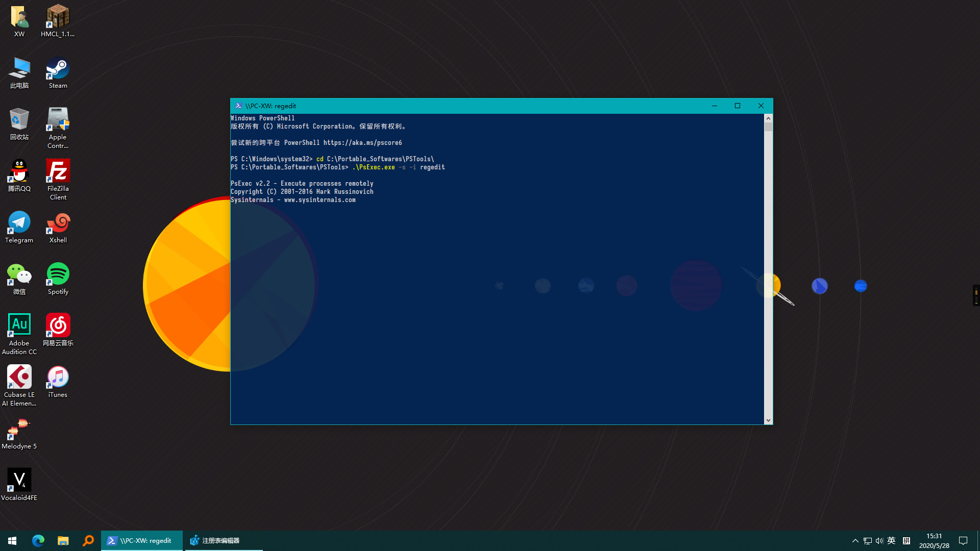The width and height of the screenshot is (980, 551).
Task: Toggle the input language indicator
Action: point(891,541)
